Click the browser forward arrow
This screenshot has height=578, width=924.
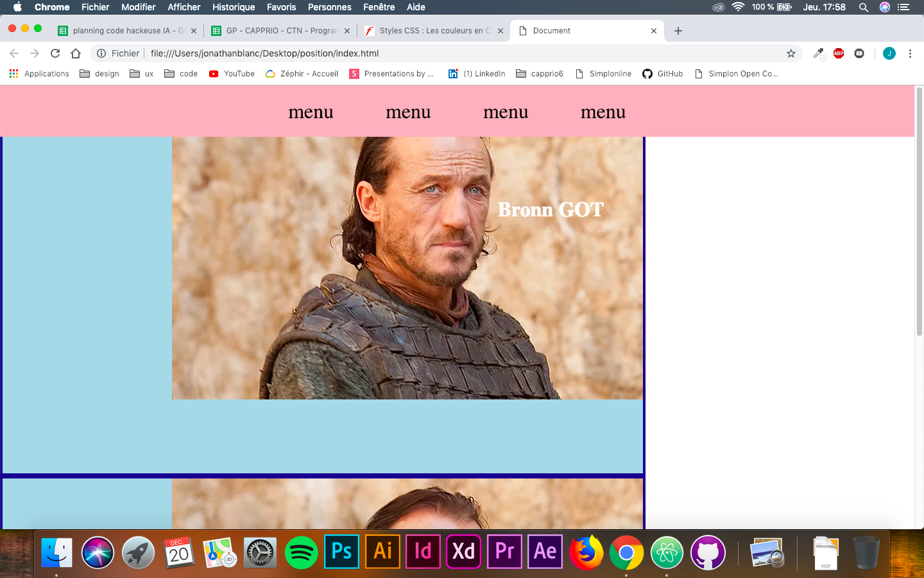35,53
